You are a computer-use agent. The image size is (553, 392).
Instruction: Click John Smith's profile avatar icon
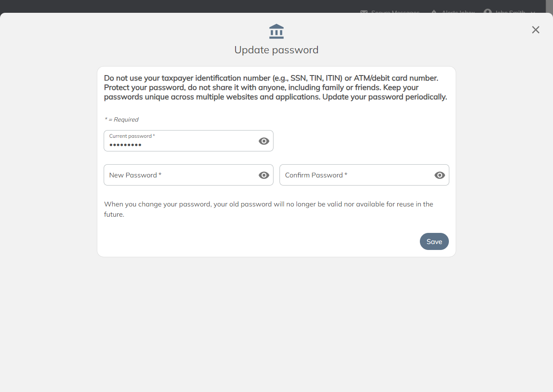488,12
